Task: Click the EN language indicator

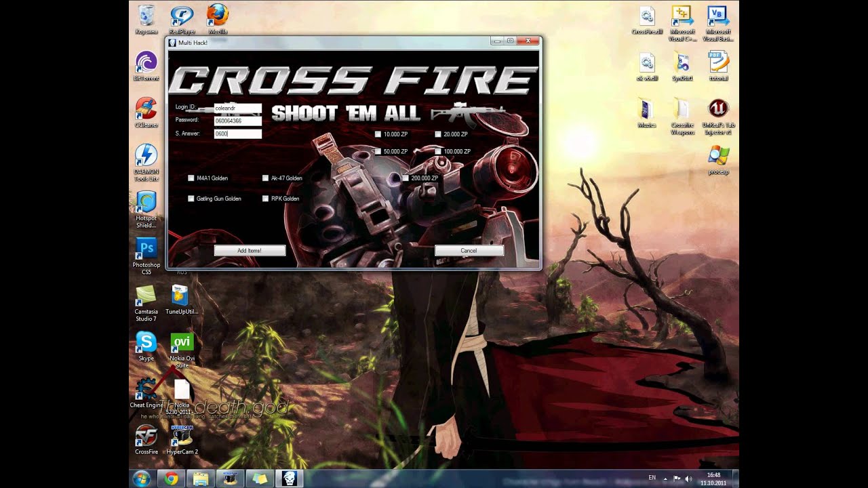Action: coord(652,478)
